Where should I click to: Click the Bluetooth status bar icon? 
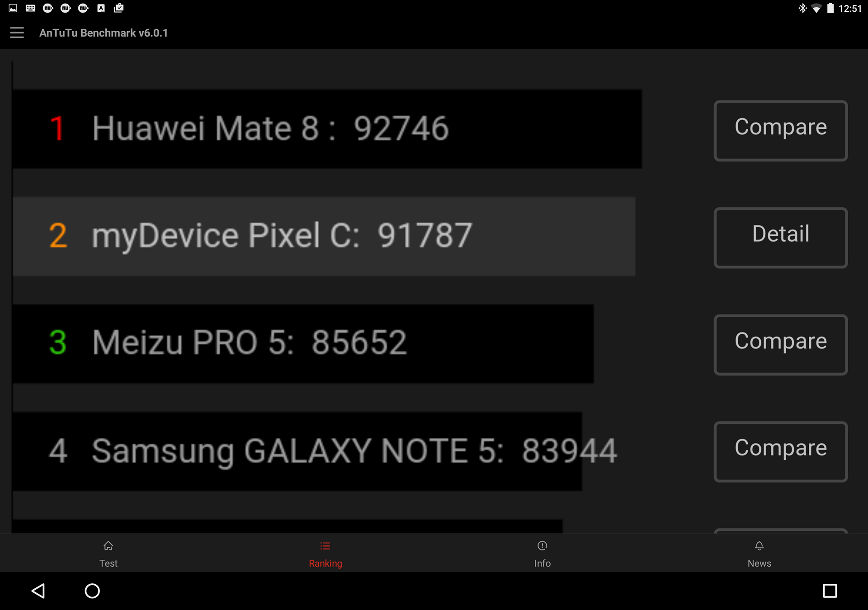pos(802,8)
